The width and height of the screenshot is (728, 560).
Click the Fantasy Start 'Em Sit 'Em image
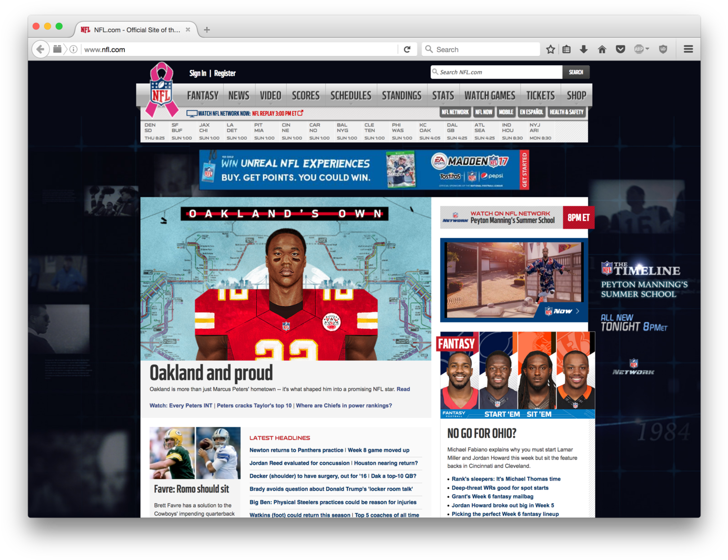pyautogui.click(x=517, y=375)
